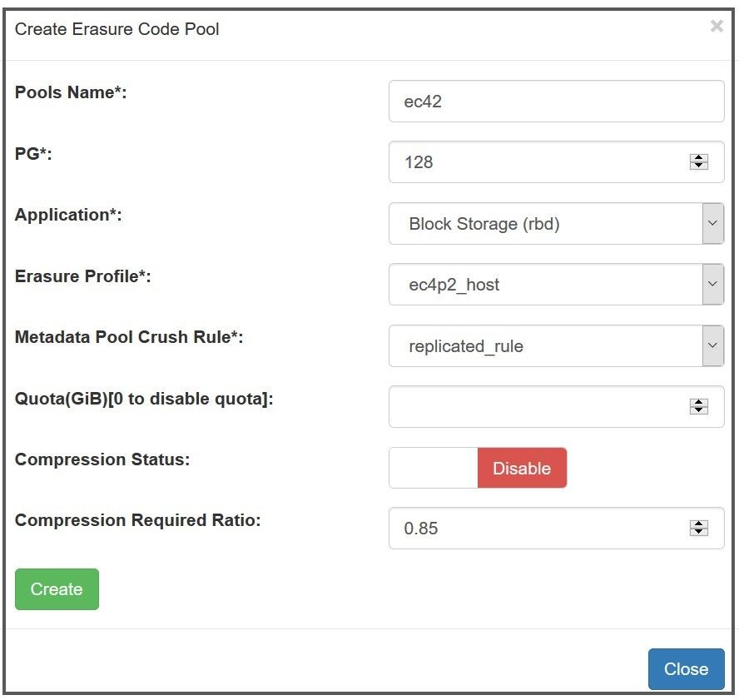The height and width of the screenshot is (700, 739).
Task: Select the Block Storage (rbd) combo box
Action: tap(549, 223)
